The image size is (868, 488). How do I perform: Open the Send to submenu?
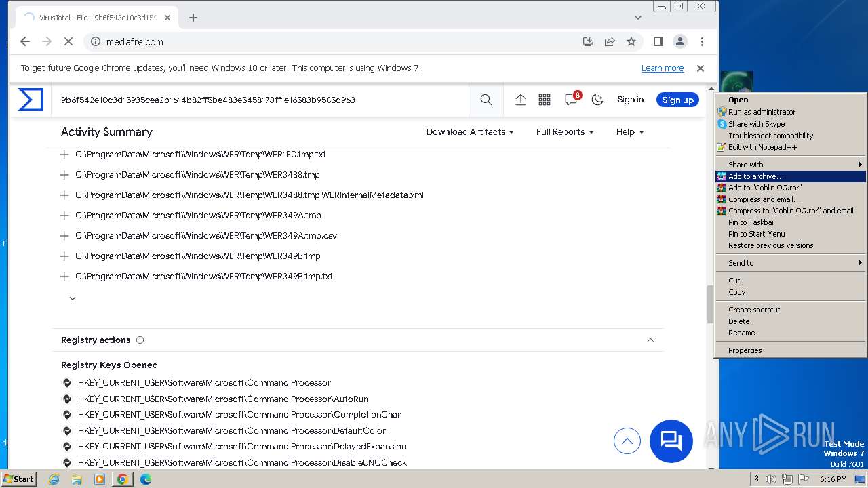click(x=791, y=263)
